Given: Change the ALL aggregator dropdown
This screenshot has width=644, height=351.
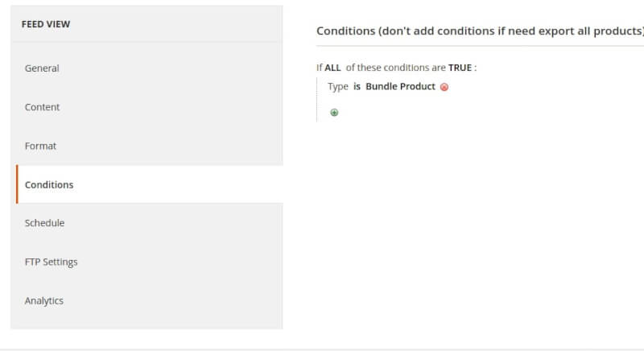Looking at the screenshot, I should (x=332, y=68).
